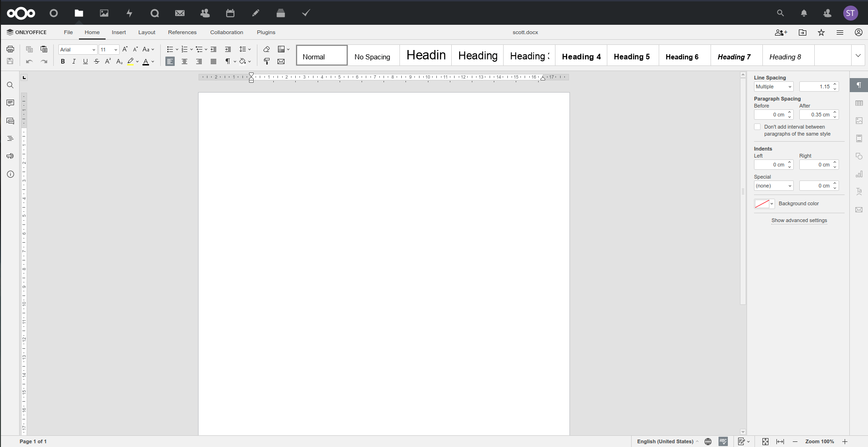Click the Undo arrow icon
This screenshot has width=868, height=447.
coord(29,61)
